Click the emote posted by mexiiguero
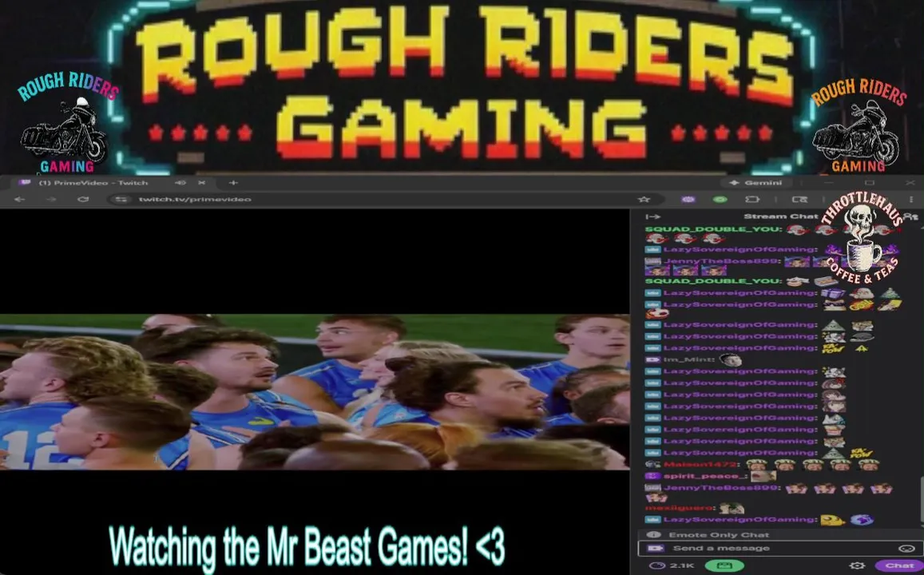The width and height of the screenshot is (924, 575). [732, 508]
